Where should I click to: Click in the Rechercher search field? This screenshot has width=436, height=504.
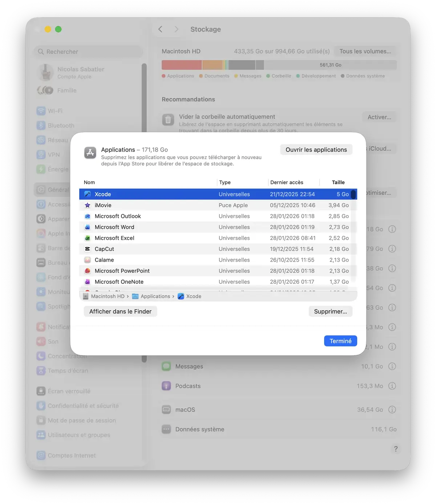pyautogui.click(x=87, y=52)
